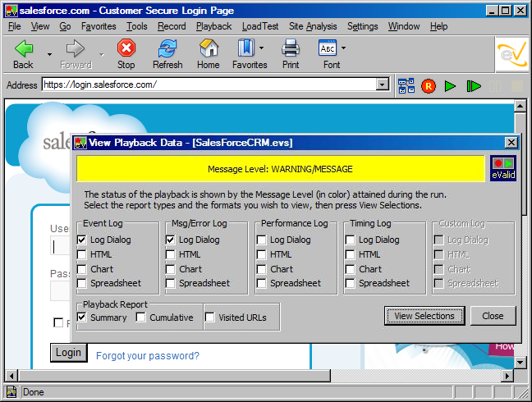Viewport: 532px width, 402px height.
Task: Expand the Address bar dropdown
Action: [x=383, y=85]
